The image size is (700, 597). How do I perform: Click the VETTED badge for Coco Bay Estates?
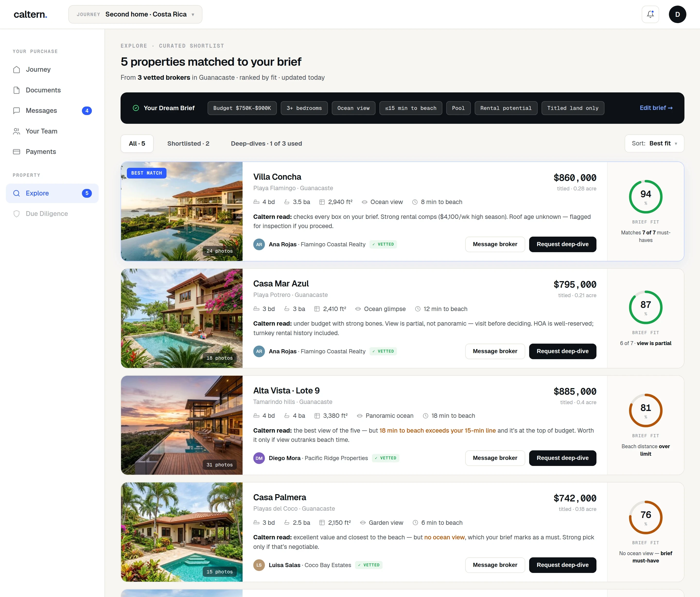[x=368, y=565]
